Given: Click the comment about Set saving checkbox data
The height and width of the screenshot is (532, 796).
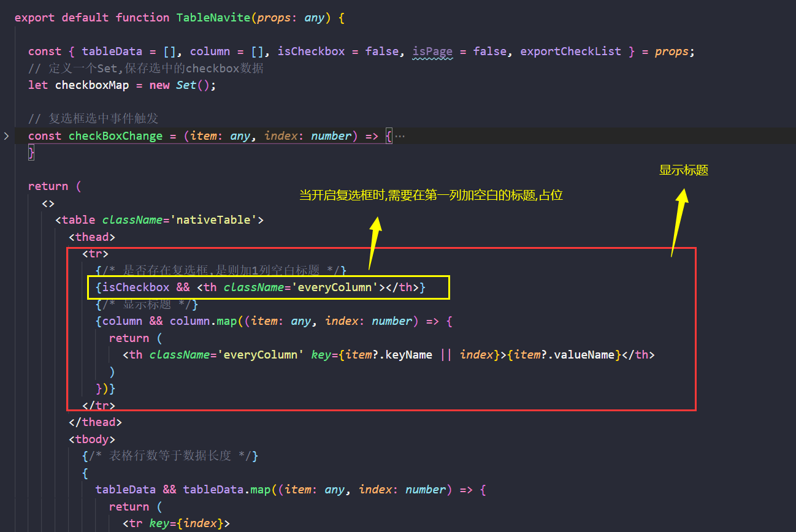Looking at the screenshot, I should 146,69.
